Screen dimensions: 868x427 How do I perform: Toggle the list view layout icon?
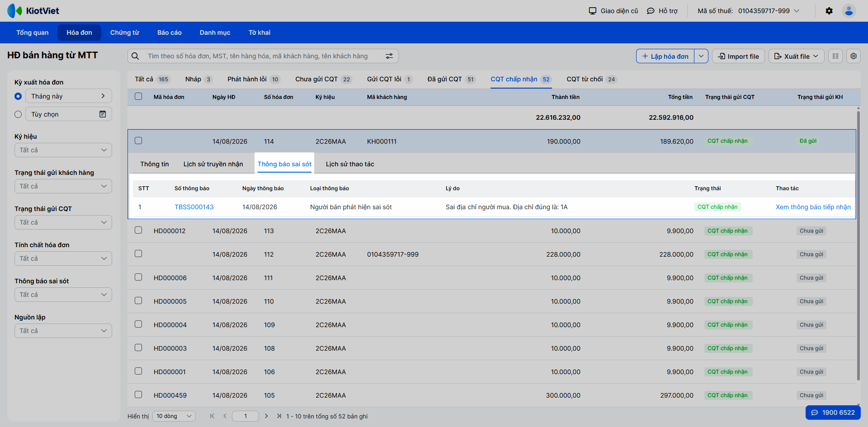point(835,56)
